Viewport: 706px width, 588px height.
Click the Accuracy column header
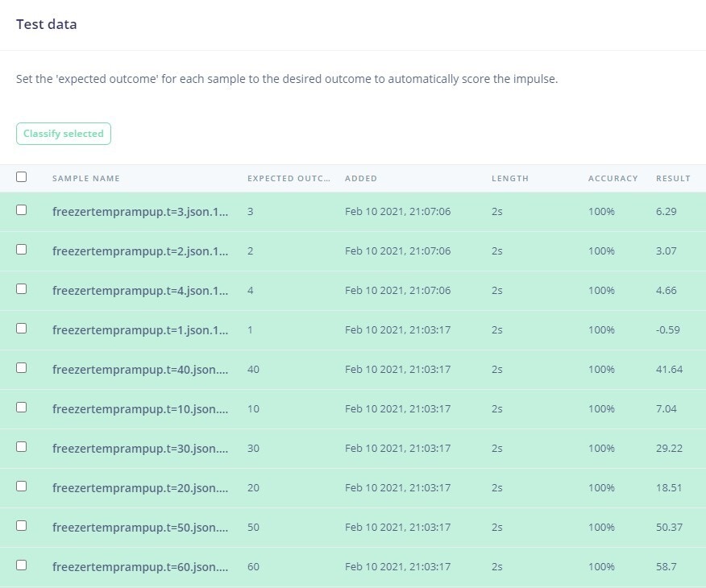tap(613, 178)
